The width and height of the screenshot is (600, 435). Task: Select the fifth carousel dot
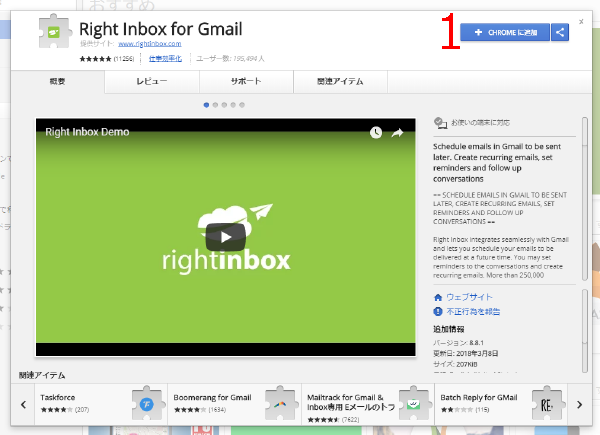(242, 105)
